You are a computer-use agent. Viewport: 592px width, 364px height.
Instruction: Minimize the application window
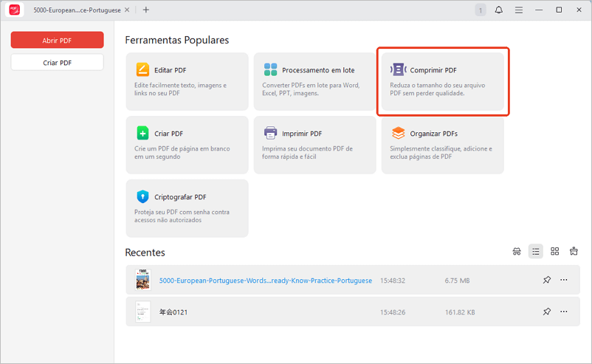pyautogui.click(x=539, y=10)
